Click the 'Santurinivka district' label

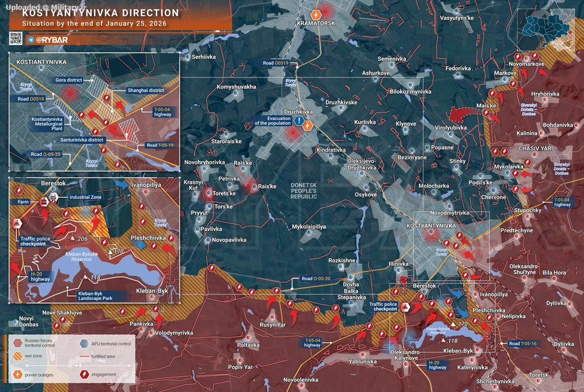coord(82,140)
